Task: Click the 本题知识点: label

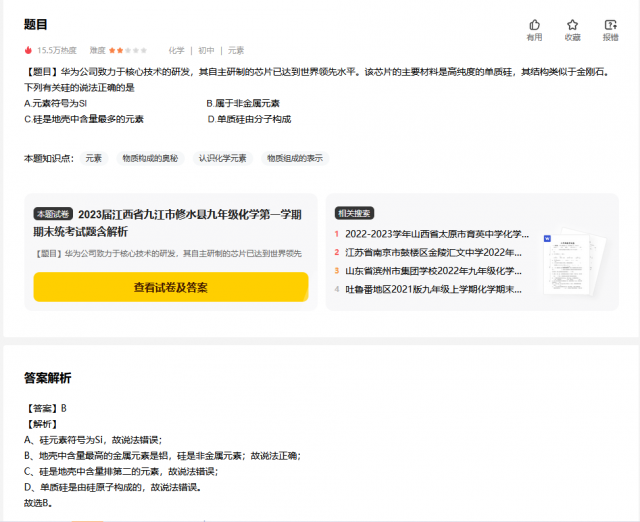Action: (49, 158)
